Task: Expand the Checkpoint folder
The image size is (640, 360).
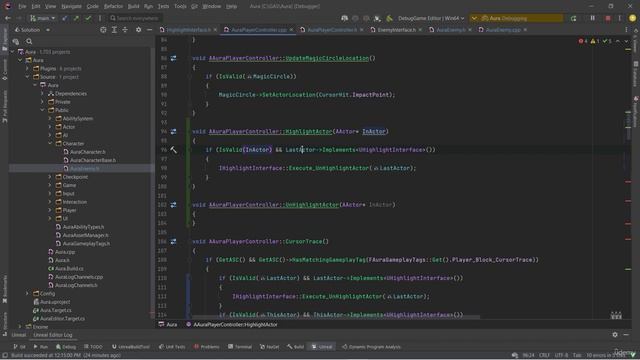Action: click(x=50, y=177)
